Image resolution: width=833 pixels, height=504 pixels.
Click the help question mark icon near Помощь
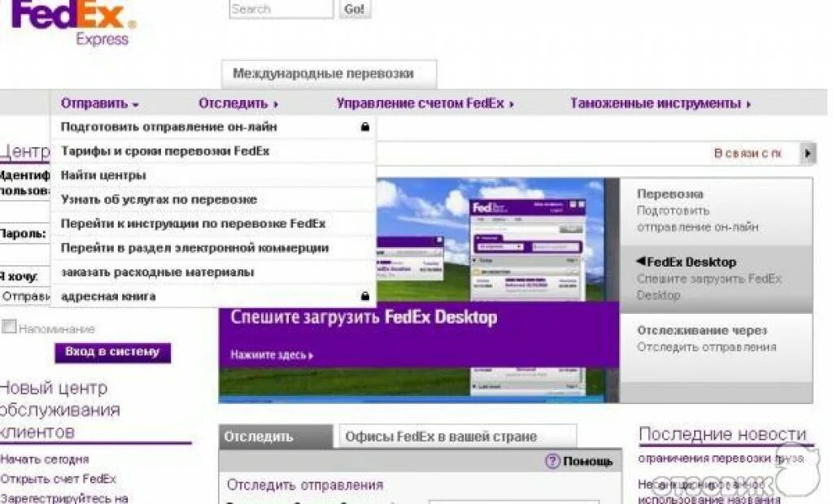[552, 460]
